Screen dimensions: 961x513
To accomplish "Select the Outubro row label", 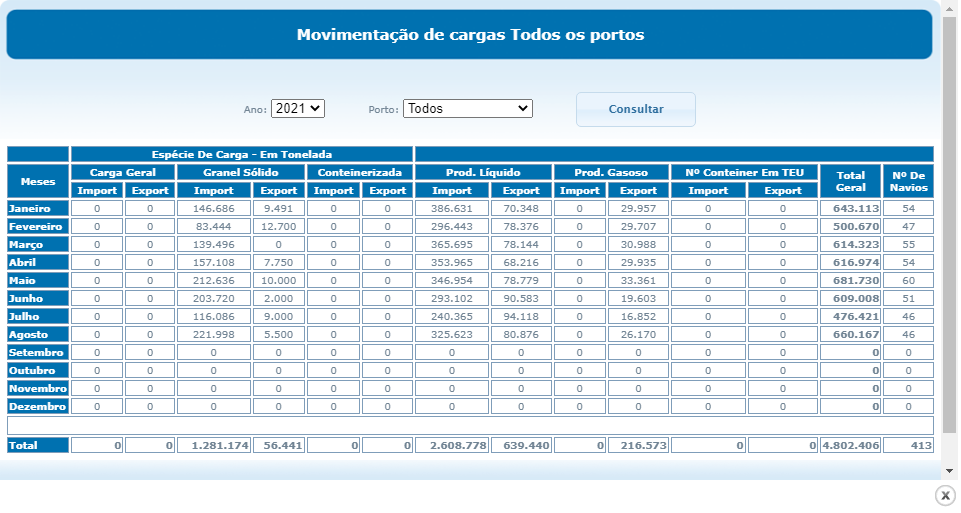I will coord(38,370).
